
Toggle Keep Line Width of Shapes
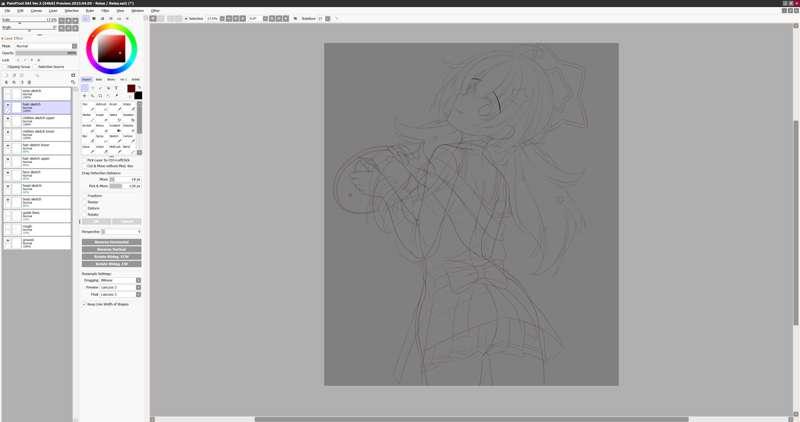coord(84,304)
